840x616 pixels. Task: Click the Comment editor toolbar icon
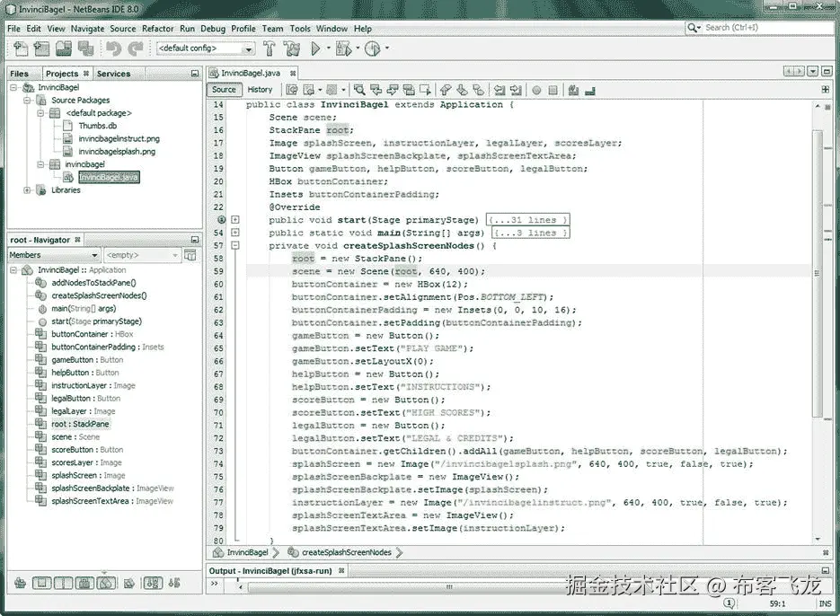coord(573,90)
